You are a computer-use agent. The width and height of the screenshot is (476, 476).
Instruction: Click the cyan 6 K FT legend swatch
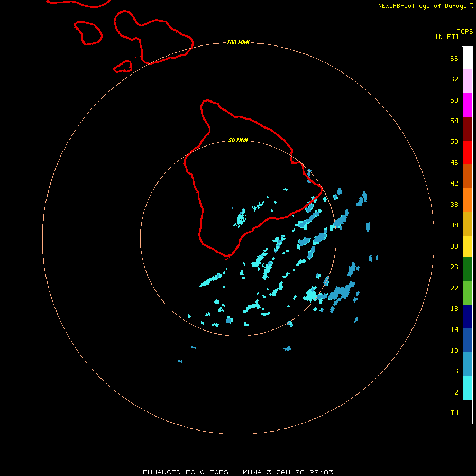pyautogui.click(x=467, y=388)
